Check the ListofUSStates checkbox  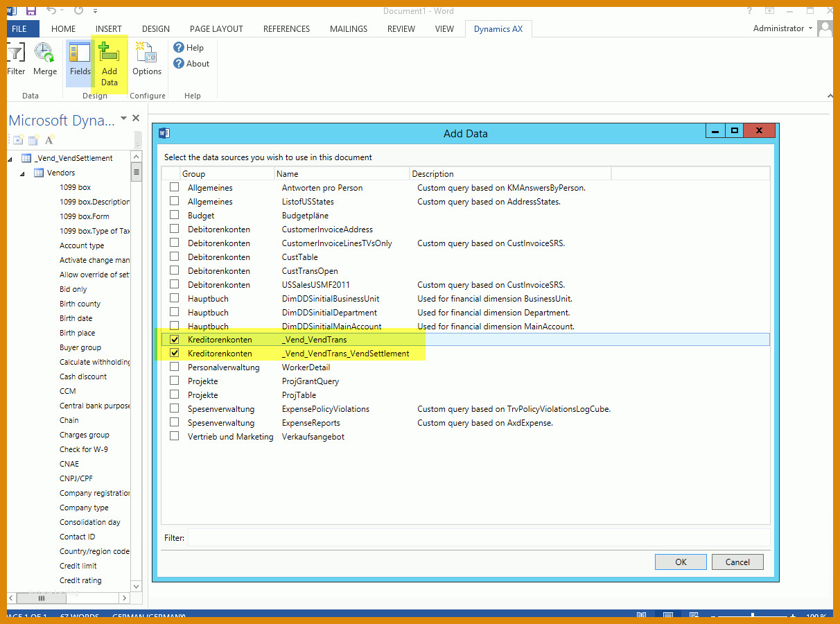[175, 201]
